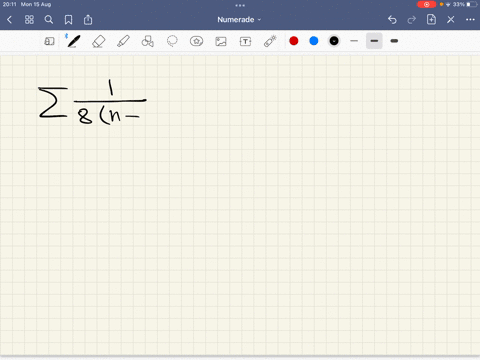Open the thumbnail grid view
The height and width of the screenshot is (360, 480).
coord(29,20)
